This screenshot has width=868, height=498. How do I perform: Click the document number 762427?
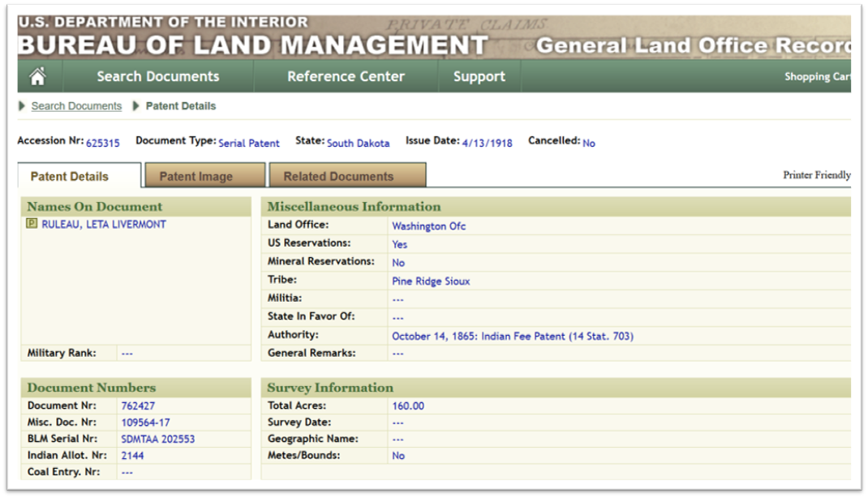point(138,406)
